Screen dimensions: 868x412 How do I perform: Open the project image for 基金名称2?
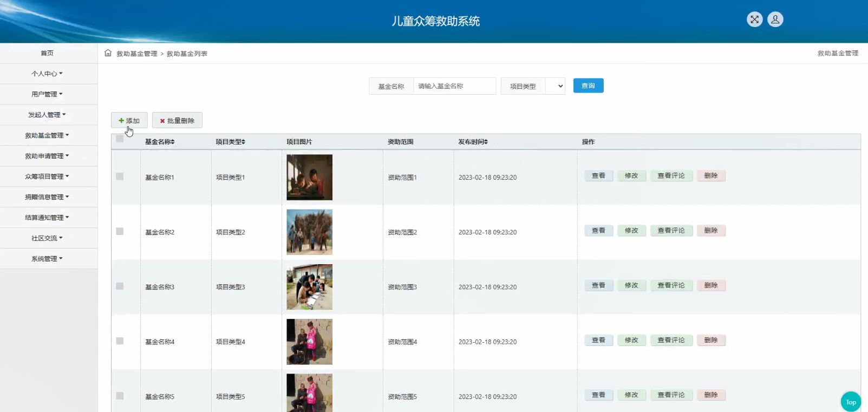click(309, 232)
